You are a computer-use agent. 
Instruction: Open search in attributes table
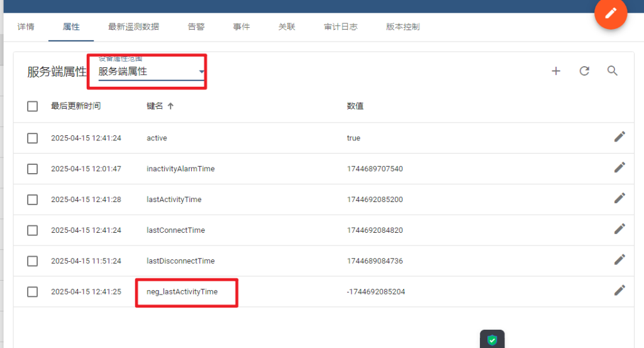coord(613,71)
